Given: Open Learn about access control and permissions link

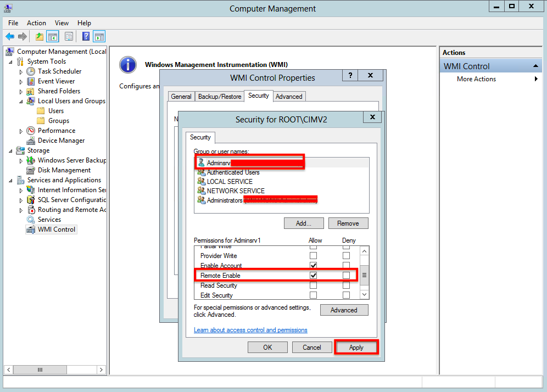Looking at the screenshot, I should pyautogui.click(x=250, y=330).
